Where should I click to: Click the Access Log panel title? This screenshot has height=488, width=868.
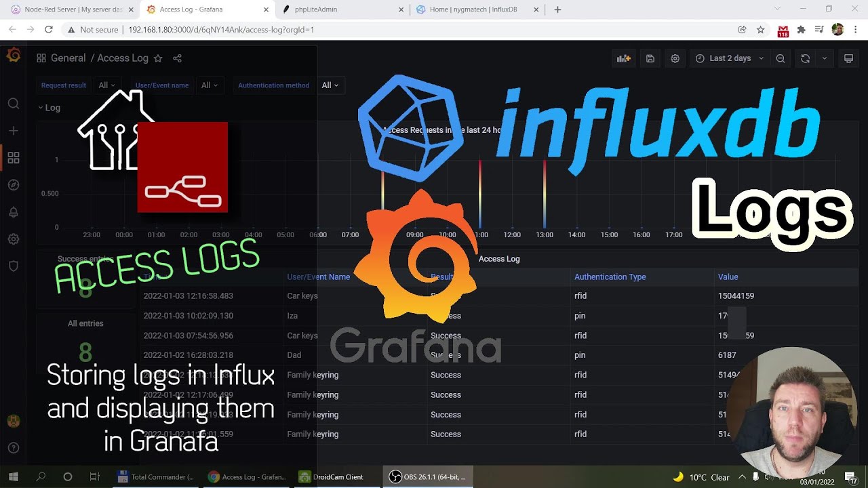click(499, 259)
